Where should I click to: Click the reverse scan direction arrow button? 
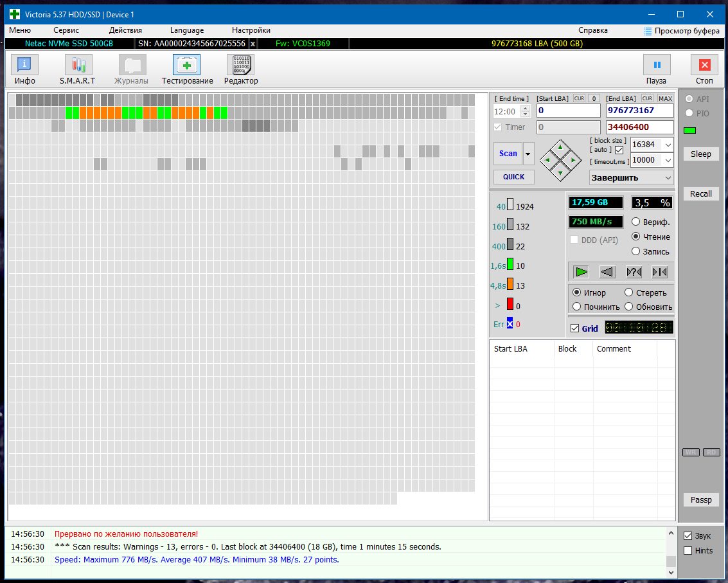coord(607,272)
